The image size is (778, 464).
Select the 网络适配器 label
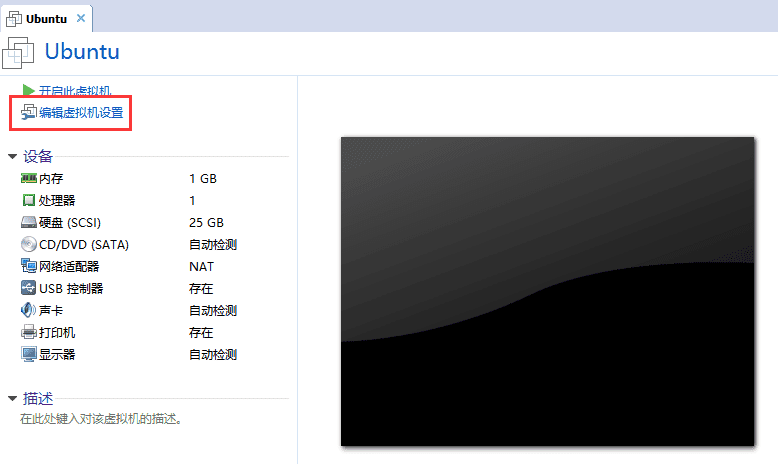69,266
